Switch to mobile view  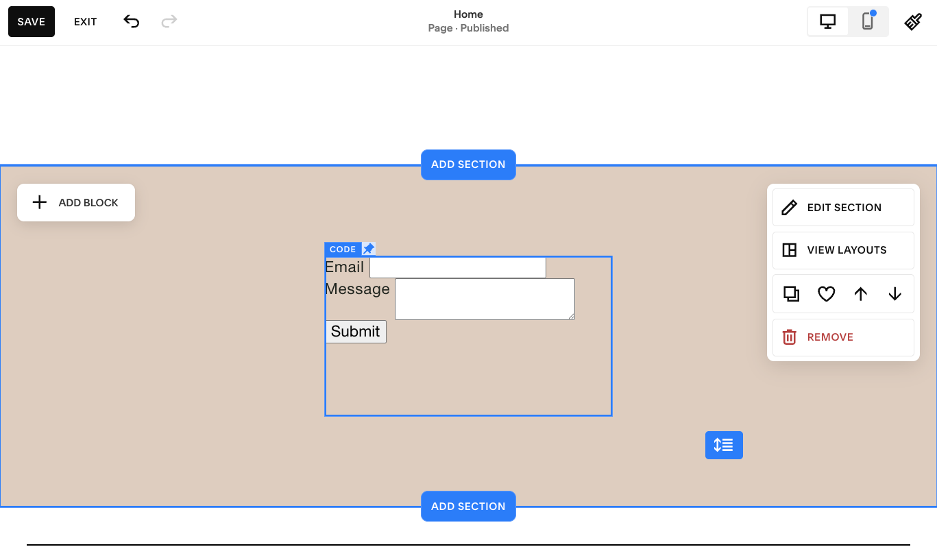[x=868, y=21]
